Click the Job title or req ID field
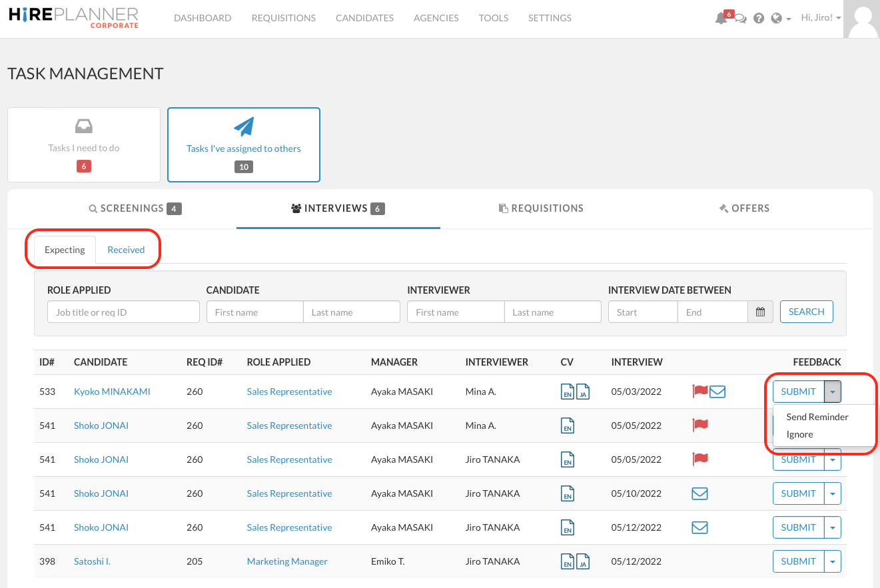The height and width of the screenshot is (588, 880). [123, 311]
